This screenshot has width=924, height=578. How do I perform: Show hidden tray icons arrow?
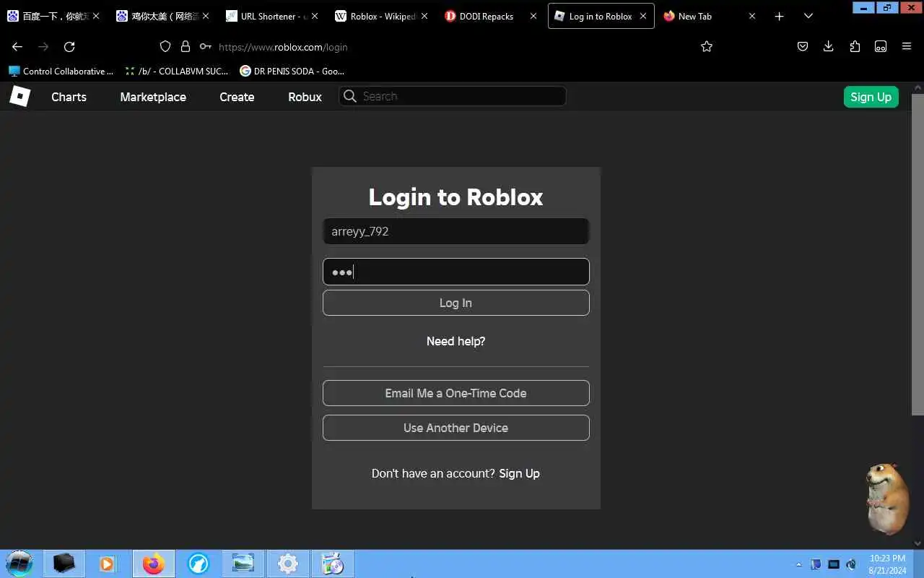coord(798,564)
